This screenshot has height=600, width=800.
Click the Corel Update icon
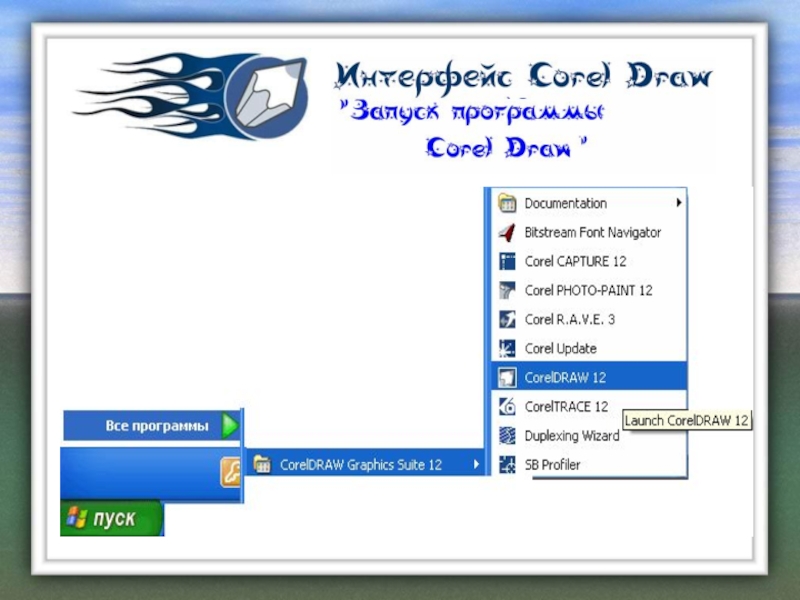pyautogui.click(x=507, y=349)
